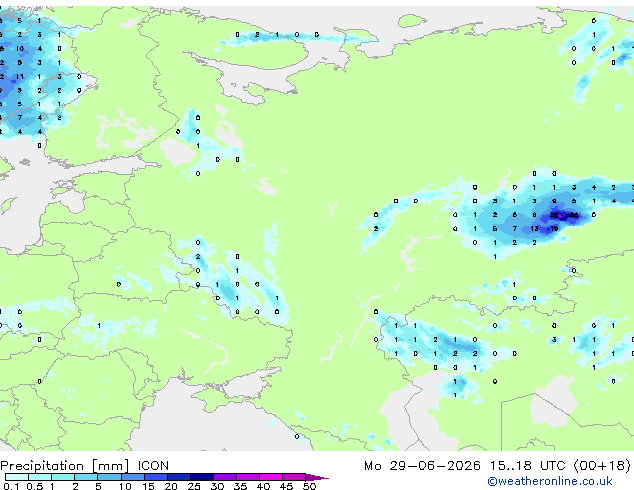Click the 0.1–0.5 mm palest cyan legend swatch
634x490 pixels.
click(x=17, y=477)
